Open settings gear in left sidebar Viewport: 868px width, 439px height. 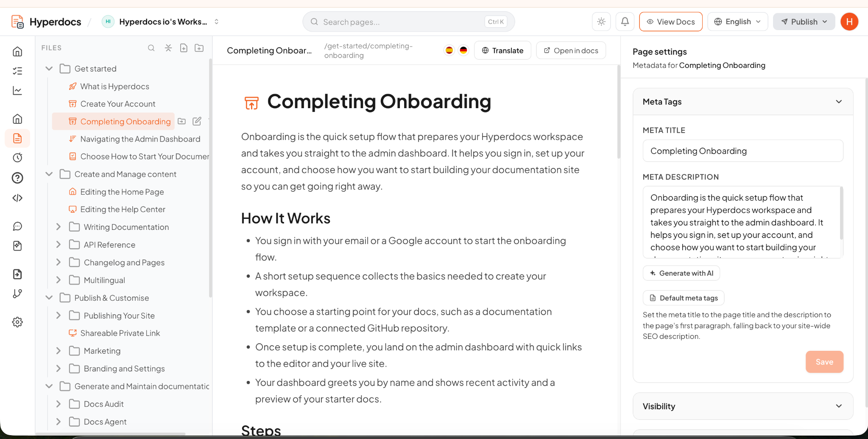point(17,322)
